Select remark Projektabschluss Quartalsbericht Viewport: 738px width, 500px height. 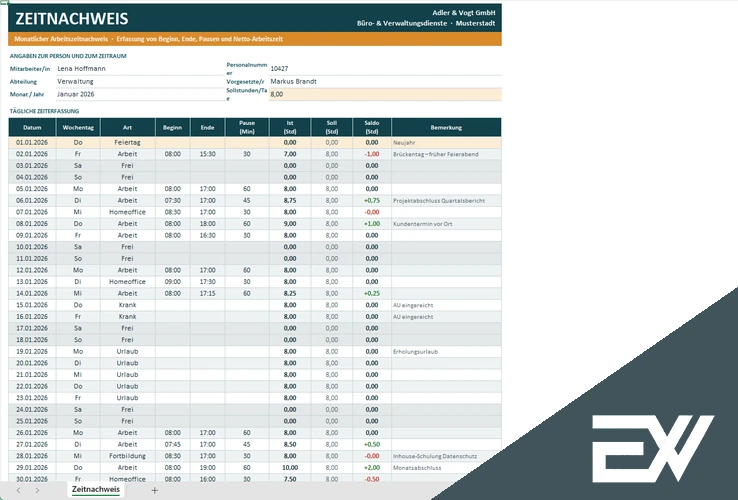point(446,201)
